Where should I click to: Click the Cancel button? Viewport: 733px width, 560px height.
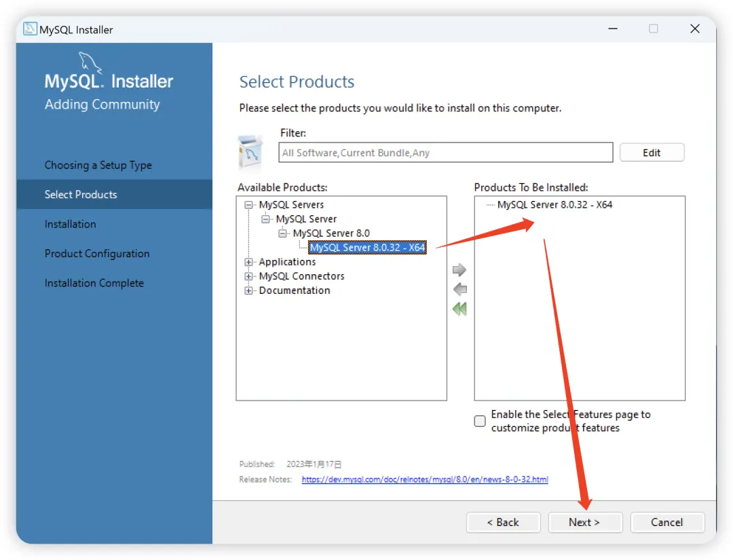(x=667, y=522)
